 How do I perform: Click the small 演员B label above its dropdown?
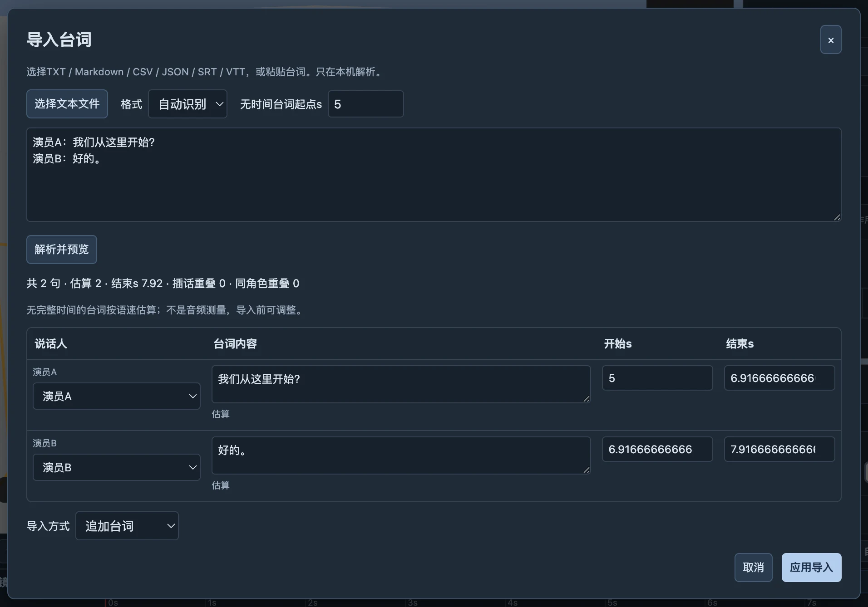coord(45,443)
